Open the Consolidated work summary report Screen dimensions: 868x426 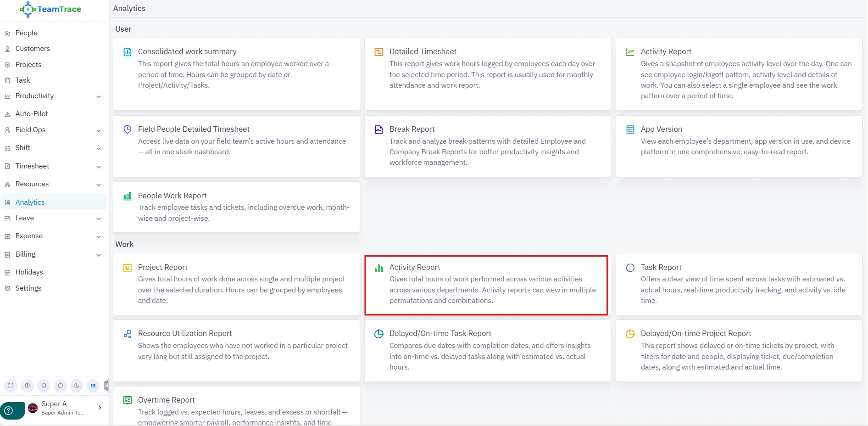(x=187, y=52)
